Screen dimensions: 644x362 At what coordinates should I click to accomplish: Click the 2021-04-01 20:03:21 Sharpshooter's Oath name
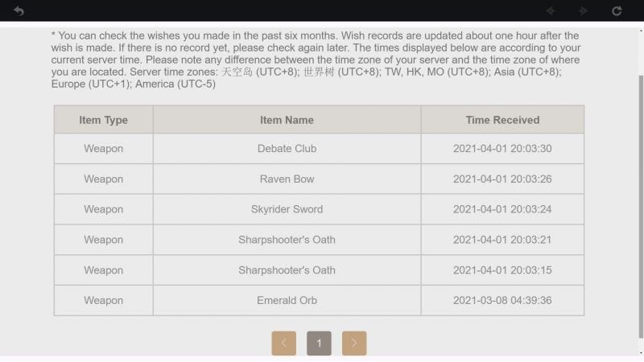[x=287, y=240]
